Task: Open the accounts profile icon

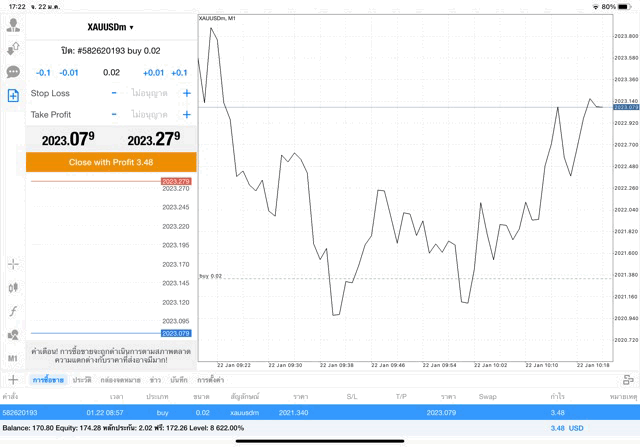Action: pyautogui.click(x=13, y=25)
